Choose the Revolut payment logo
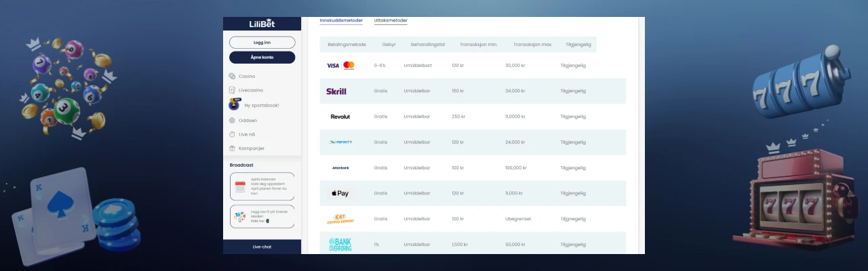This screenshot has height=271, width=868. pos(340,117)
